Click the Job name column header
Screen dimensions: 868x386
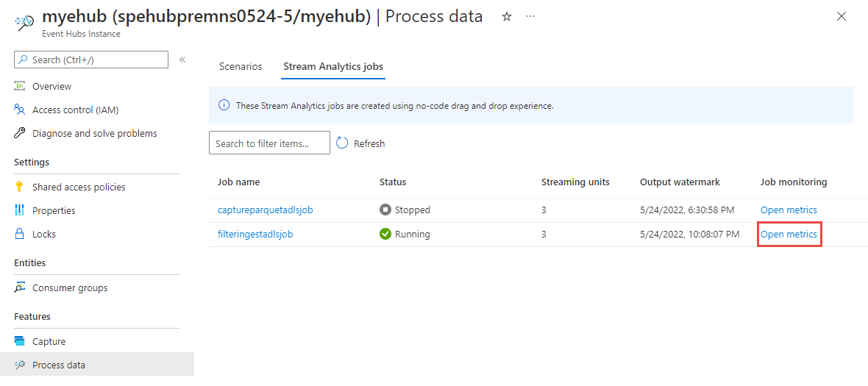(x=238, y=182)
